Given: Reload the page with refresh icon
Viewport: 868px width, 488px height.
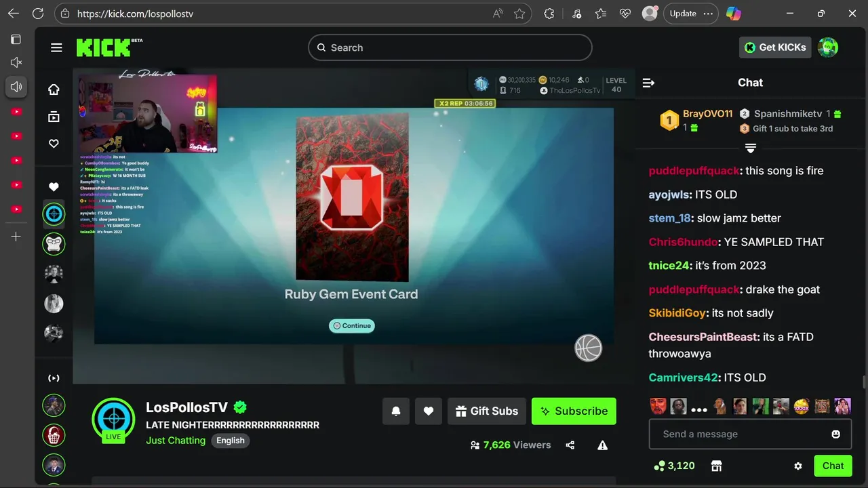Looking at the screenshot, I should coord(38,14).
